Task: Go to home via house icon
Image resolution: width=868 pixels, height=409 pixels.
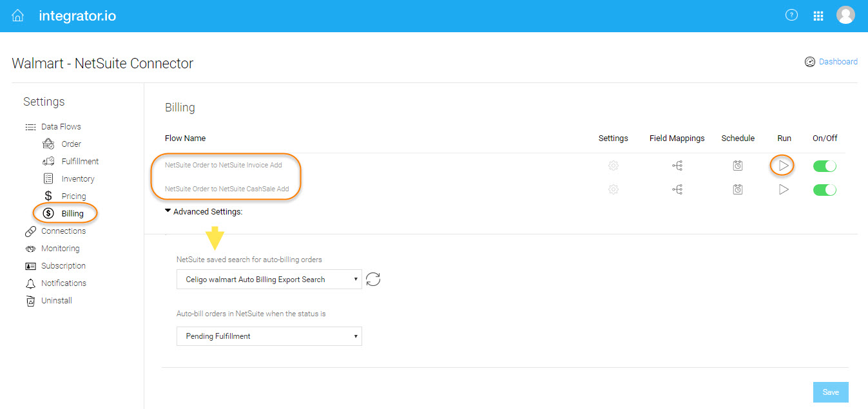Action: pos(18,15)
